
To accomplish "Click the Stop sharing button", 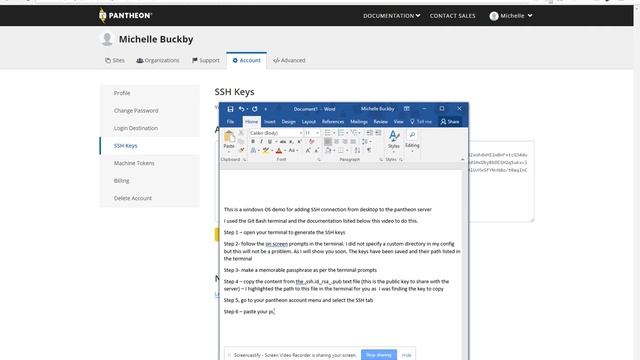I will (379, 355).
